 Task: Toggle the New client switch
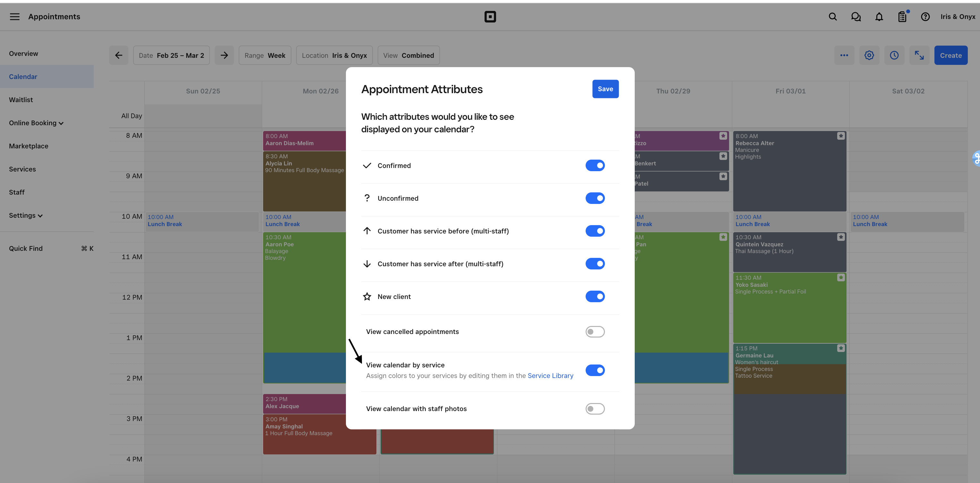click(595, 296)
